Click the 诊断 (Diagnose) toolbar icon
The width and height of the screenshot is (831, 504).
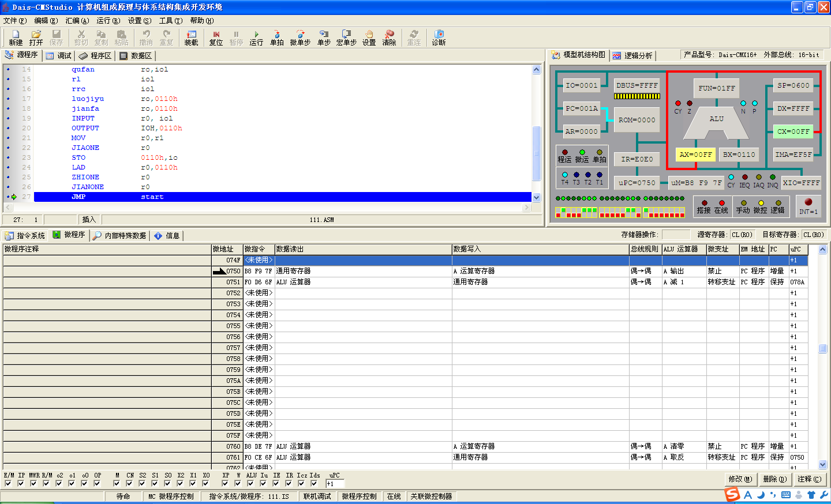click(x=439, y=38)
